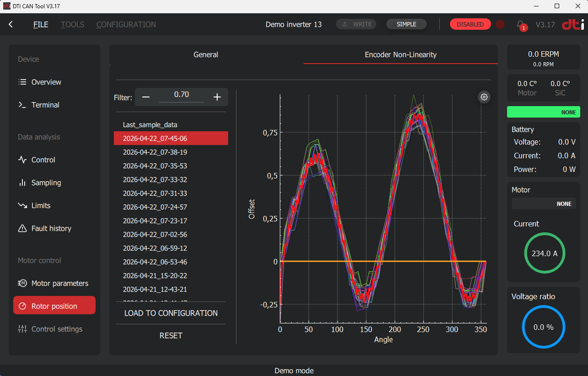Click the green NONE status bar
The height and width of the screenshot is (376, 588).
(x=544, y=112)
